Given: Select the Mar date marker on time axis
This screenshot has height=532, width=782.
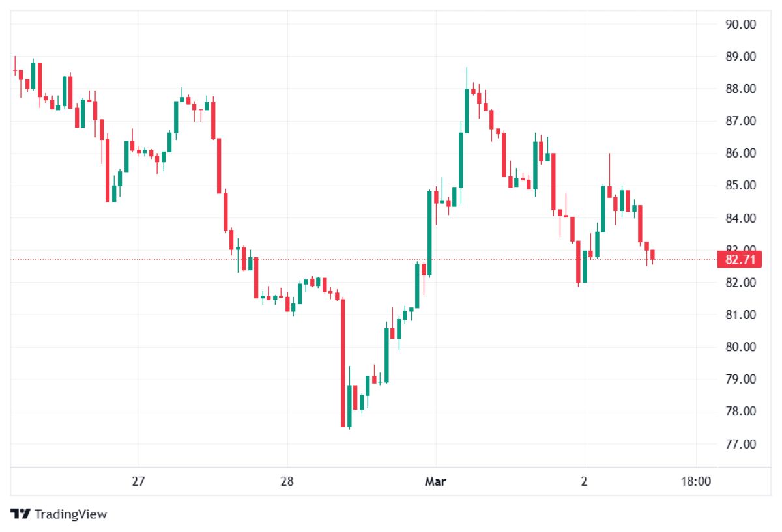Looking at the screenshot, I should click(435, 482).
